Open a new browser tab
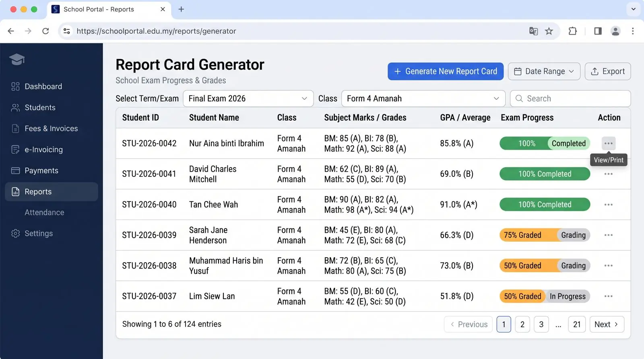644x359 pixels. [181, 9]
